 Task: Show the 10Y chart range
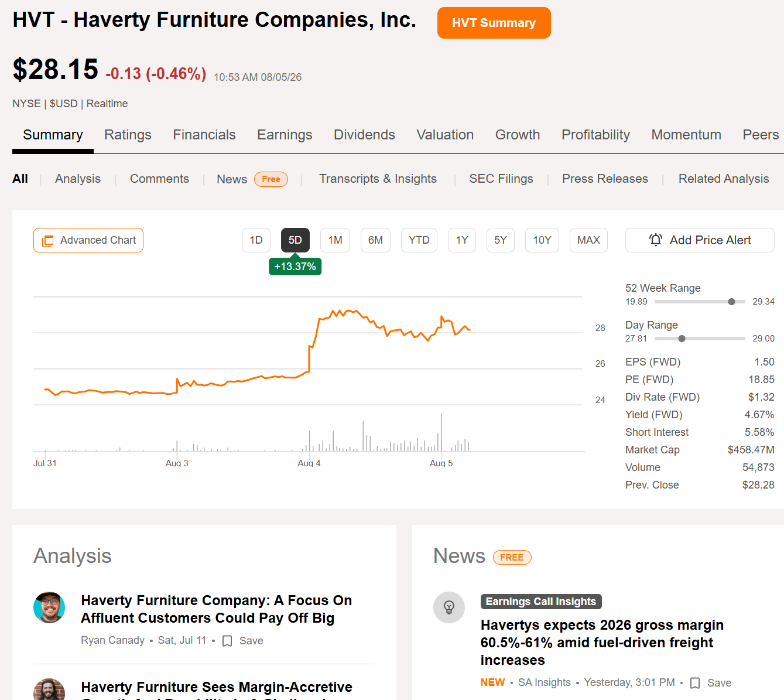coord(542,240)
